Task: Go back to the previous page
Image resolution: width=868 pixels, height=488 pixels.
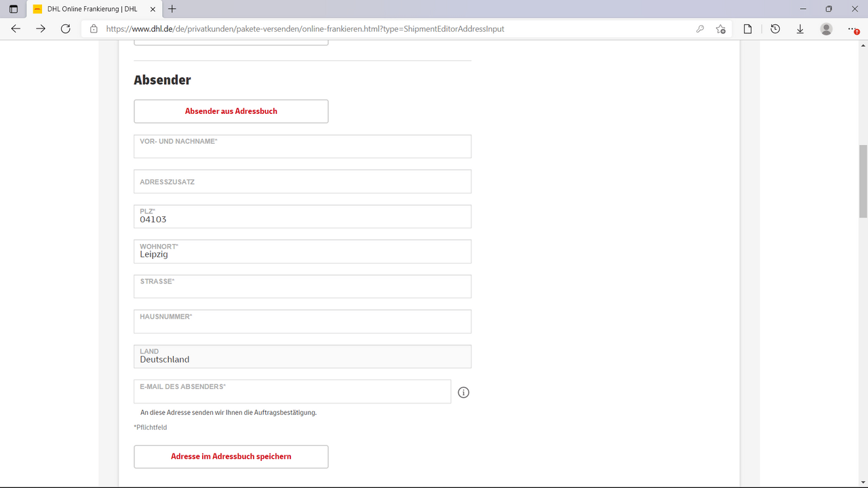Action: pyautogui.click(x=16, y=29)
